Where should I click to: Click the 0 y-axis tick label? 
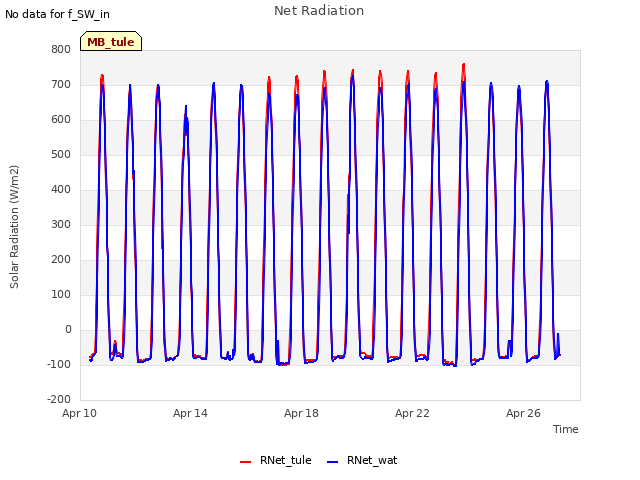pyautogui.click(x=68, y=329)
